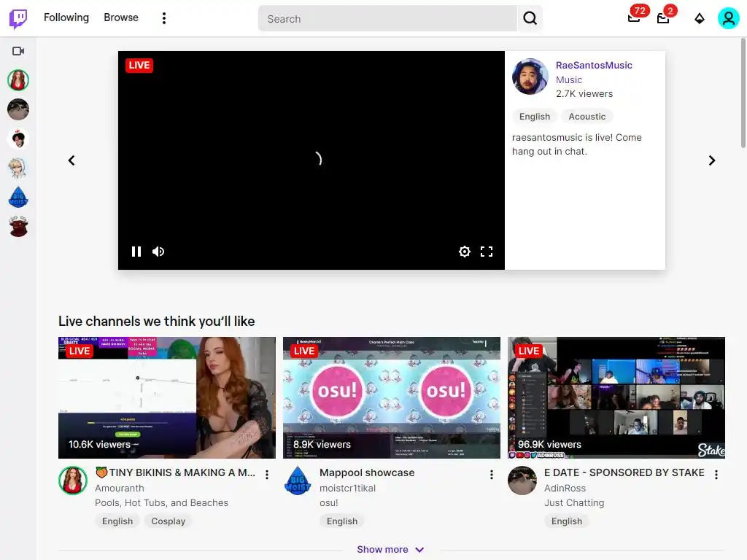Open osu! Mappool showcase thumbnail
Image resolution: width=747 pixels, height=560 pixels.
pyautogui.click(x=392, y=397)
